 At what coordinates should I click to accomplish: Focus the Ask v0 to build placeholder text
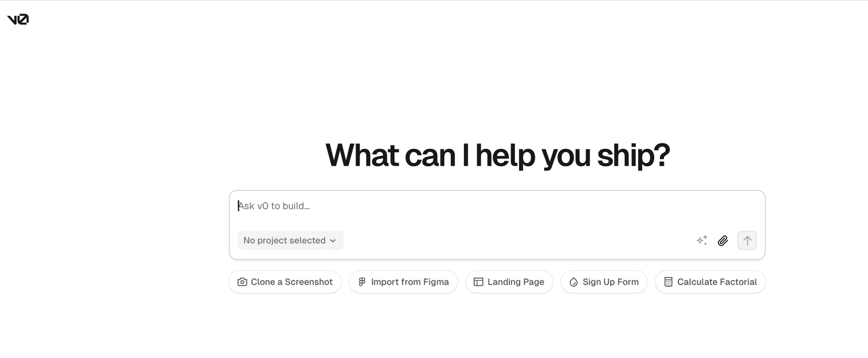274,206
